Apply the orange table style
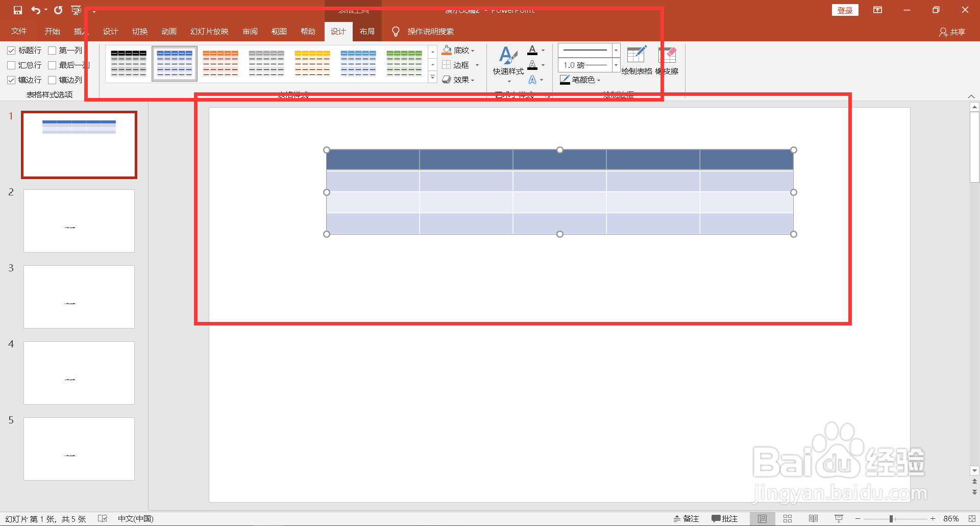The image size is (980, 526). click(x=220, y=63)
